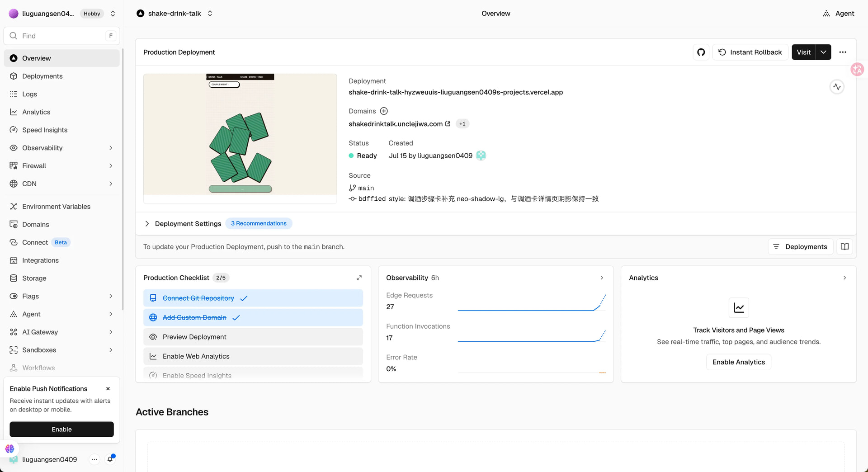Click the three-dot more options menu
The width and height of the screenshot is (868, 472).
tap(843, 52)
